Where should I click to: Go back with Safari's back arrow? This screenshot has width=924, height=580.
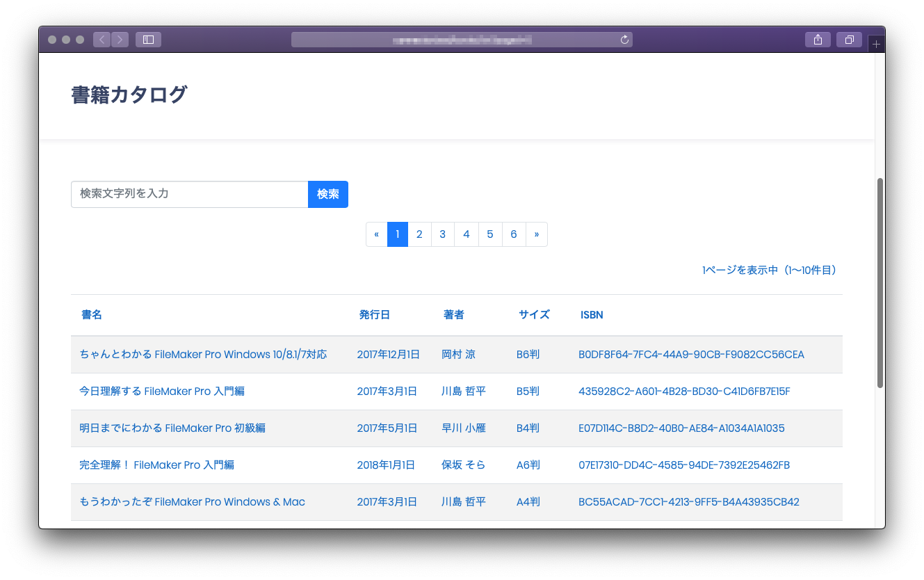(102, 40)
